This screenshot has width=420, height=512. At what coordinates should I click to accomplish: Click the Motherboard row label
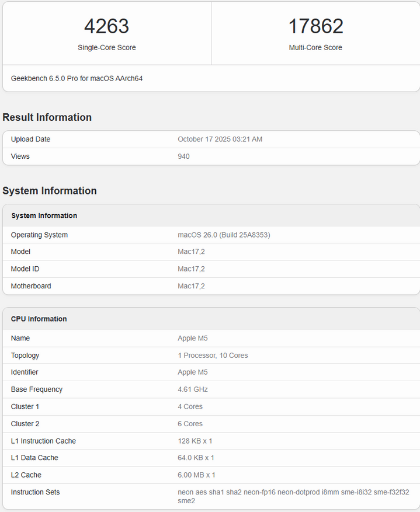coord(31,286)
